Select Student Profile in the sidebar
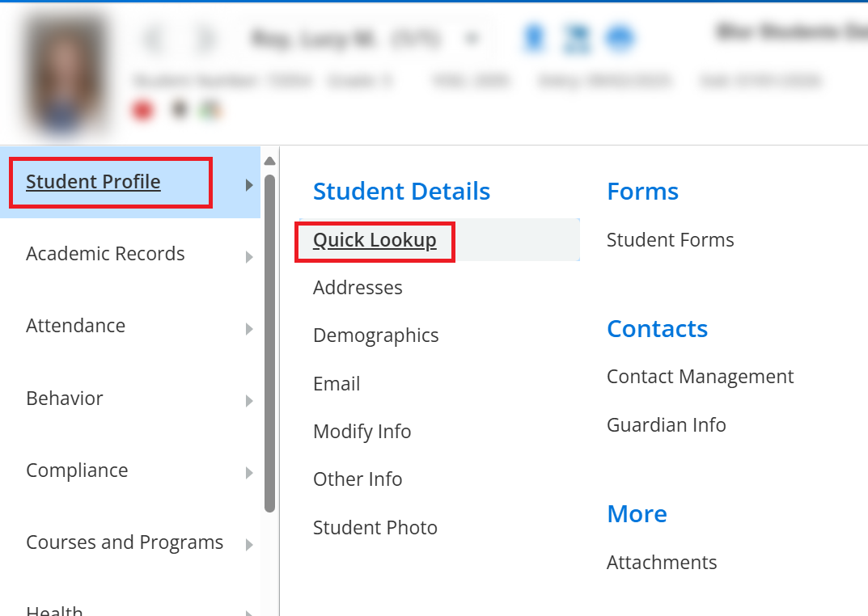This screenshot has height=616, width=868. 93,183
